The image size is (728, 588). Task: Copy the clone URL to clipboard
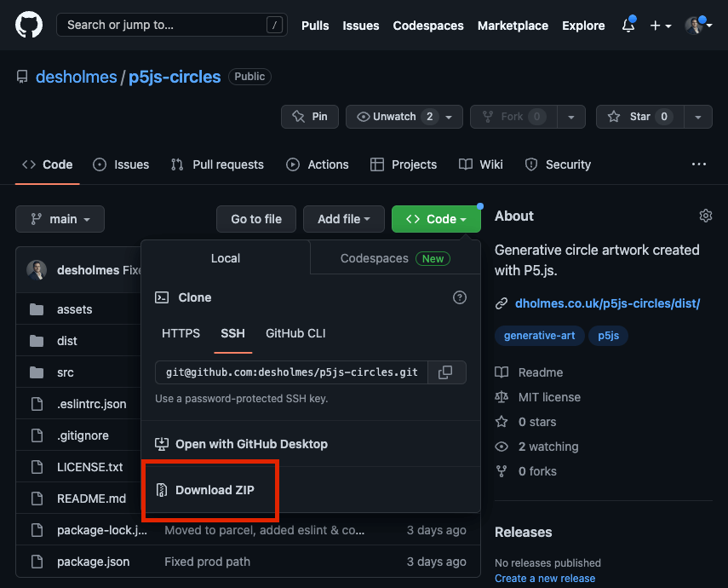point(445,372)
